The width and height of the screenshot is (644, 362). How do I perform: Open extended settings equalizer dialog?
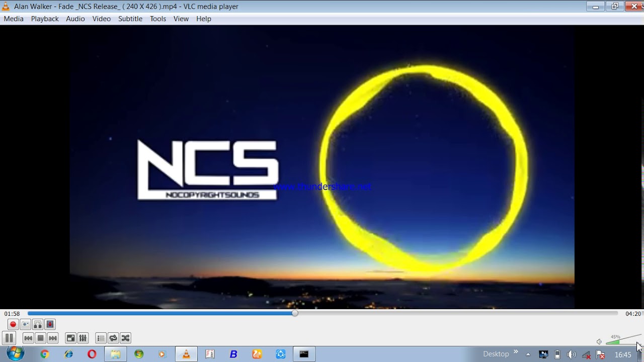(83, 338)
